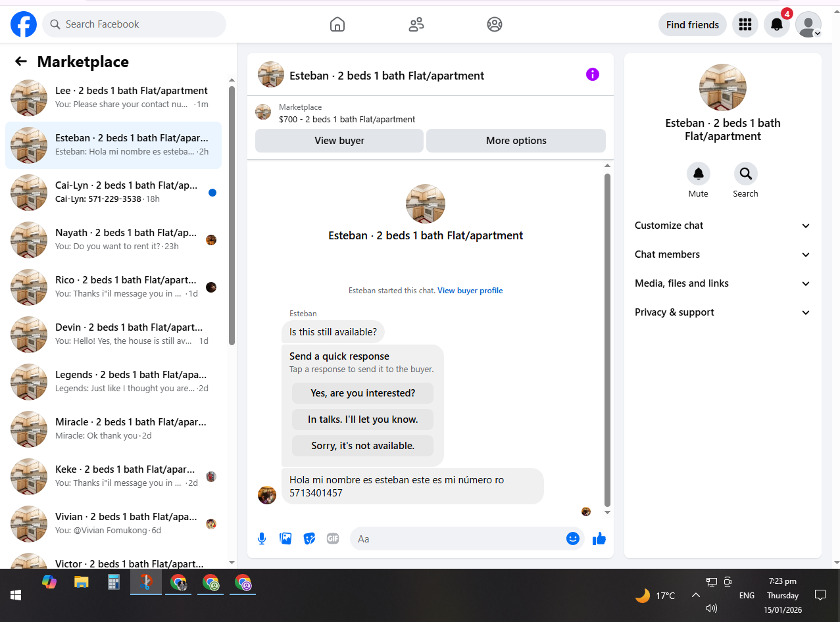Open the Devin conversation

113,335
